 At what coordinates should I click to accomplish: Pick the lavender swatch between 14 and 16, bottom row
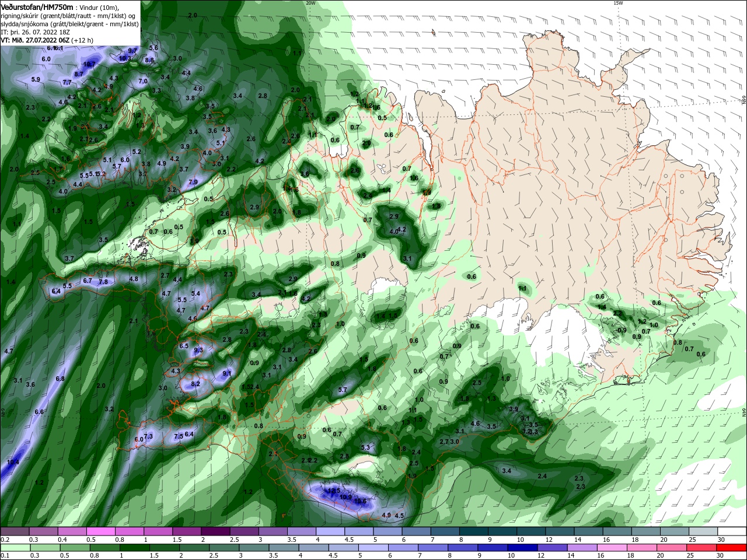coord(582,548)
